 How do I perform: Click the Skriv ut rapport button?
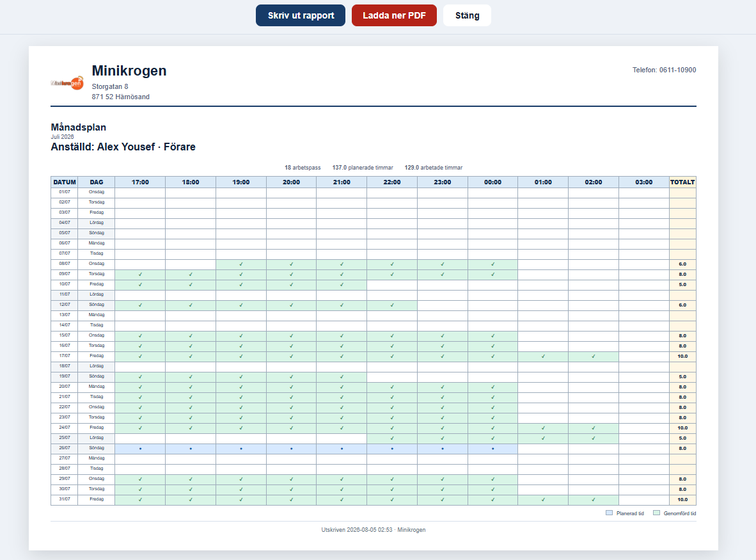[301, 15]
